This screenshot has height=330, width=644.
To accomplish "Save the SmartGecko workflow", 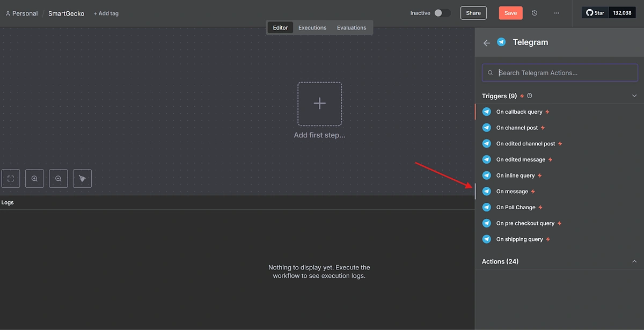I will [510, 12].
